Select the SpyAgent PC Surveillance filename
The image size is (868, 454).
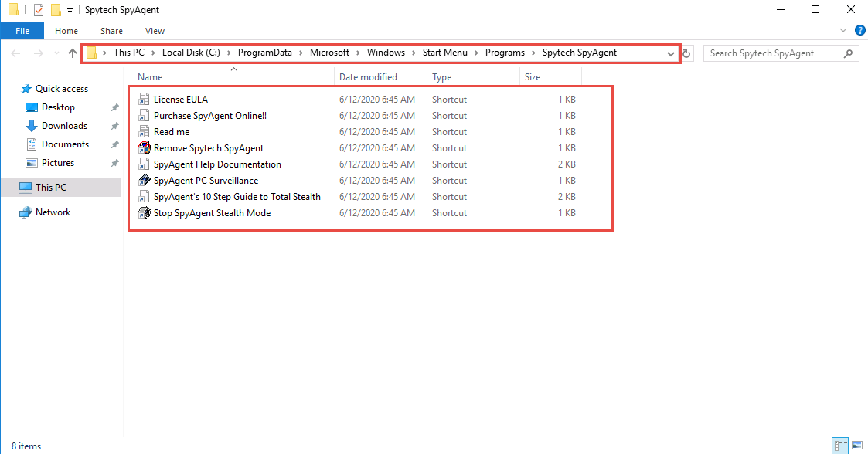[206, 180]
